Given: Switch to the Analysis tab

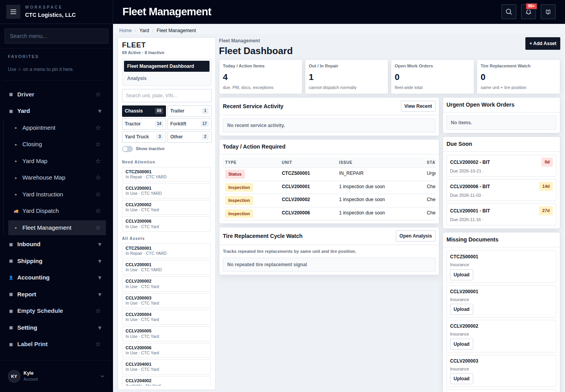Looking at the screenshot, I should (167, 78).
